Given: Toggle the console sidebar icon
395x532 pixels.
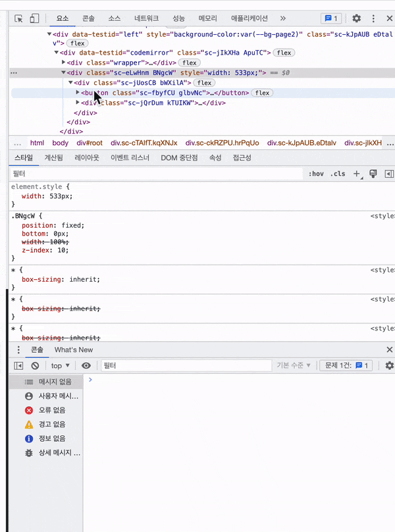Looking at the screenshot, I should [x=18, y=365].
